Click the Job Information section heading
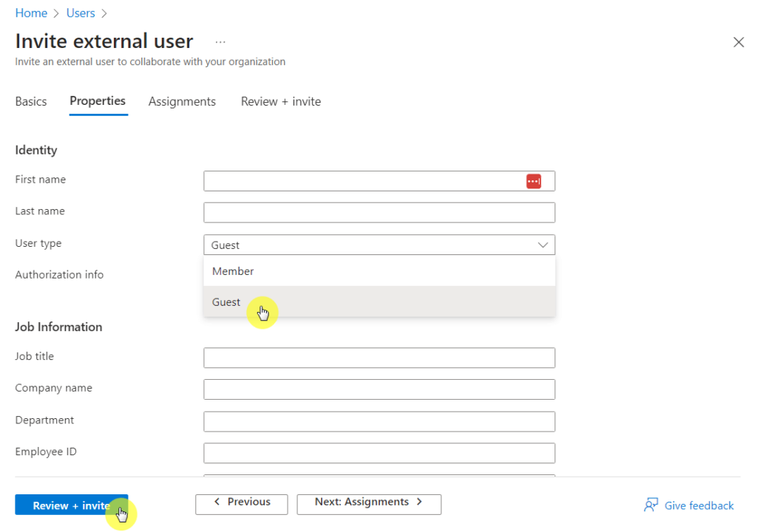This screenshot has width=757, height=532. (58, 327)
